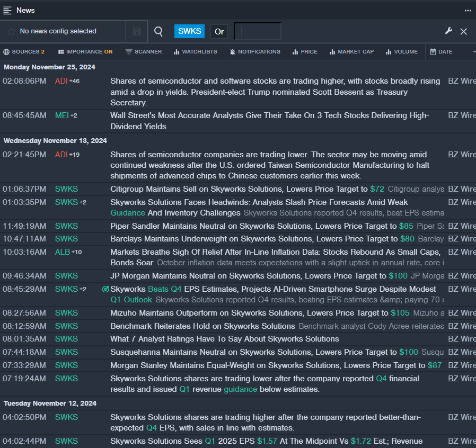Click the +10 badge next to ALB
The width and height of the screenshot is (476, 448).
(x=76, y=252)
